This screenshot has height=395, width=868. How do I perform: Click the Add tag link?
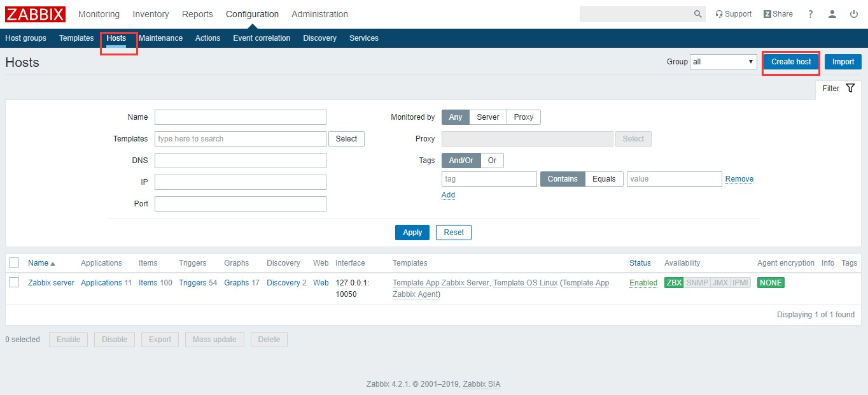point(449,195)
